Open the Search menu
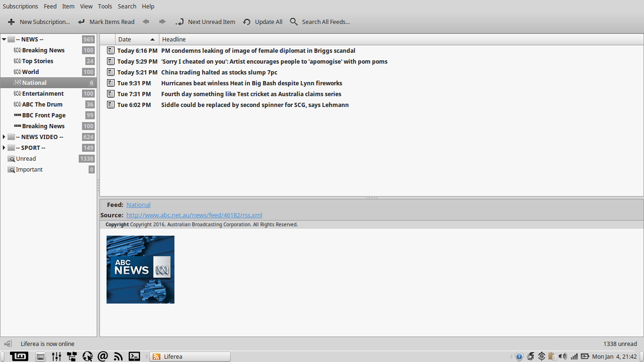644x362 pixels. coord(127,6)
